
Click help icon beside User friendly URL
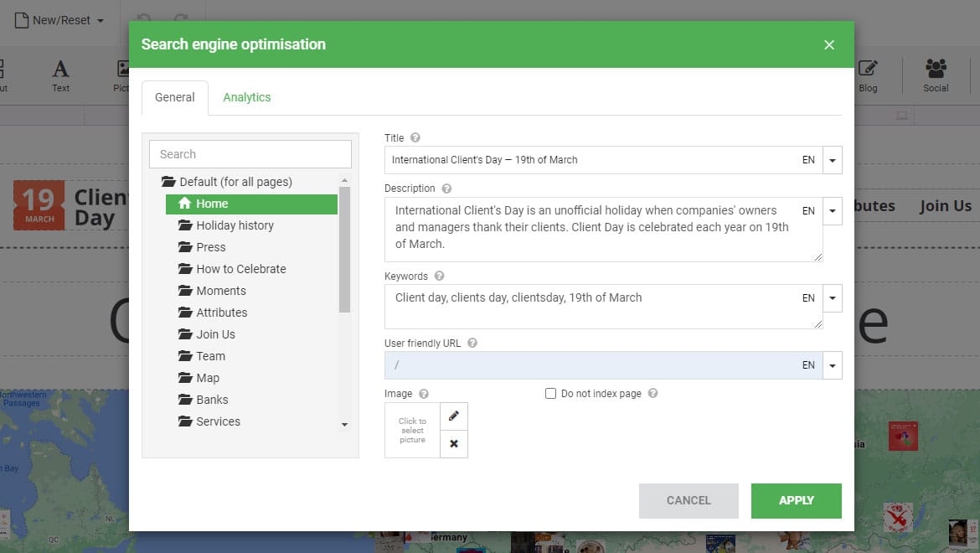472,344
